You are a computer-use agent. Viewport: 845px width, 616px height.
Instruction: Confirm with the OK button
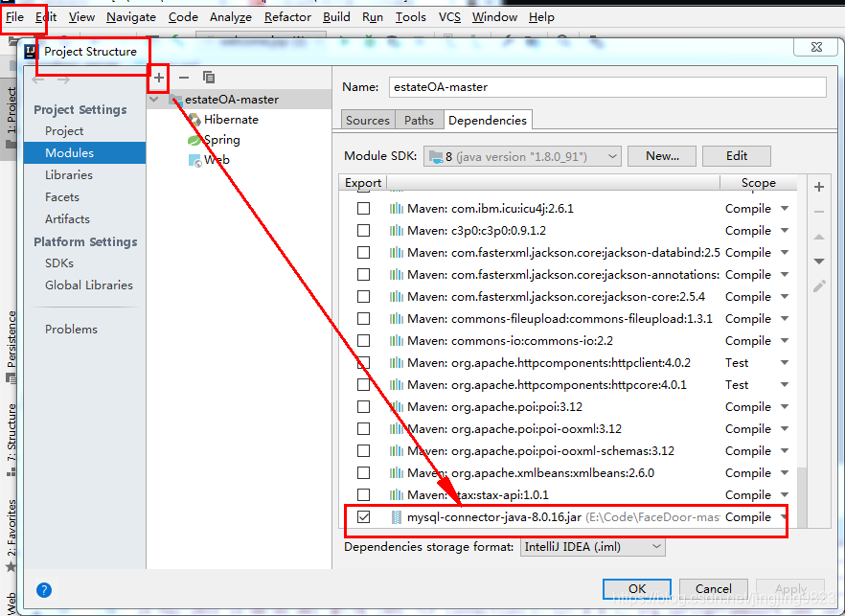[x=637, y=589]
